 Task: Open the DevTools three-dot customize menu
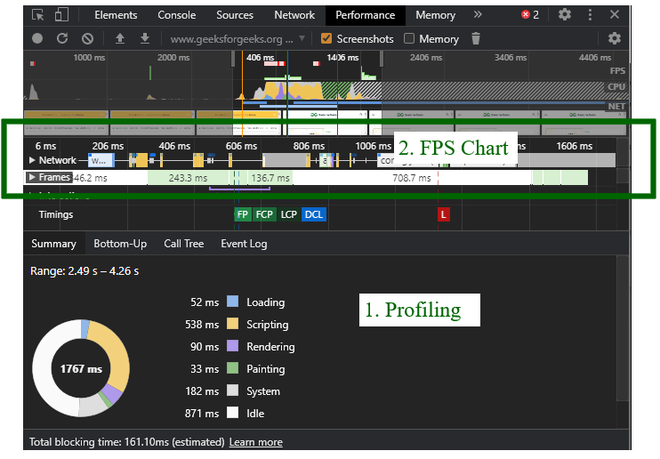(590, 15)
